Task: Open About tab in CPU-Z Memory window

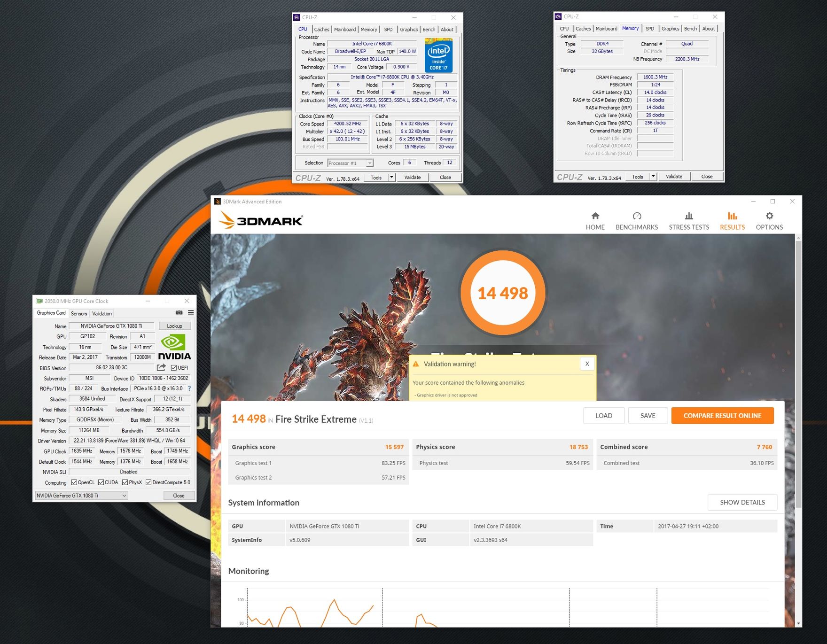Action: tap(709, 29)
